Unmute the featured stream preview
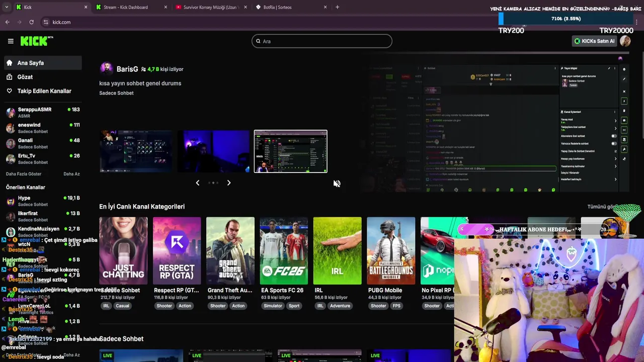The width and height of the screenshot is (644, 362). tap(337, 184)
